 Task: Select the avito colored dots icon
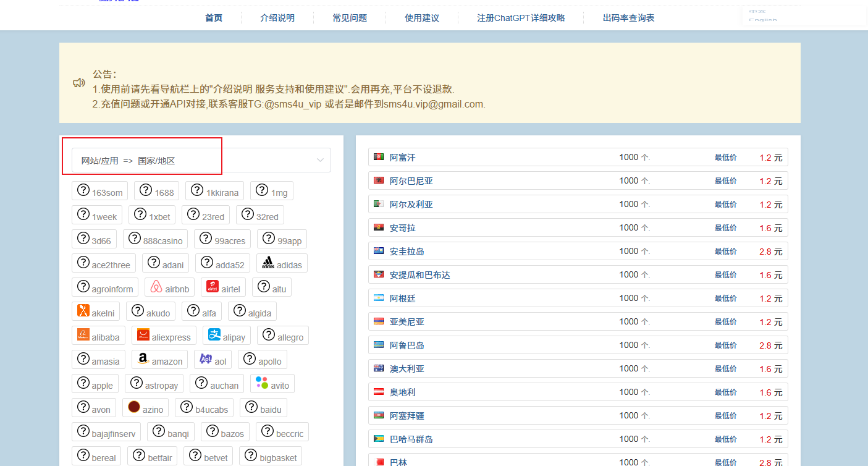[x=262, y=383]
